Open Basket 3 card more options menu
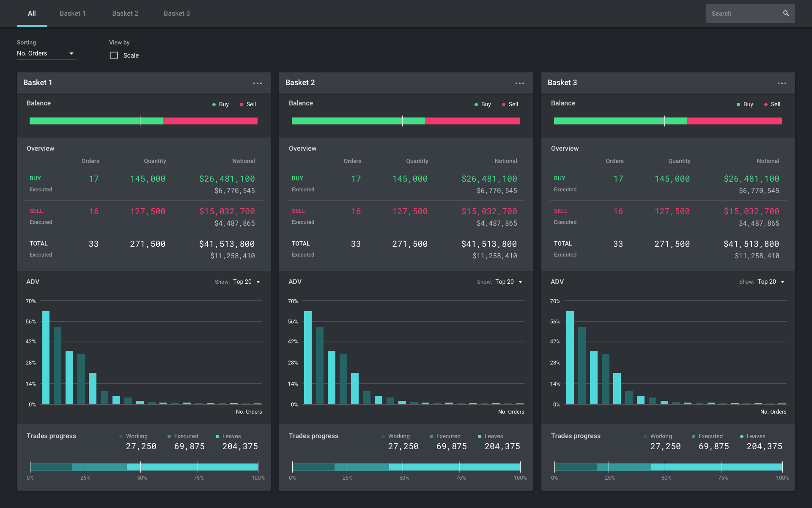812x508 pixels. [782, 83]
